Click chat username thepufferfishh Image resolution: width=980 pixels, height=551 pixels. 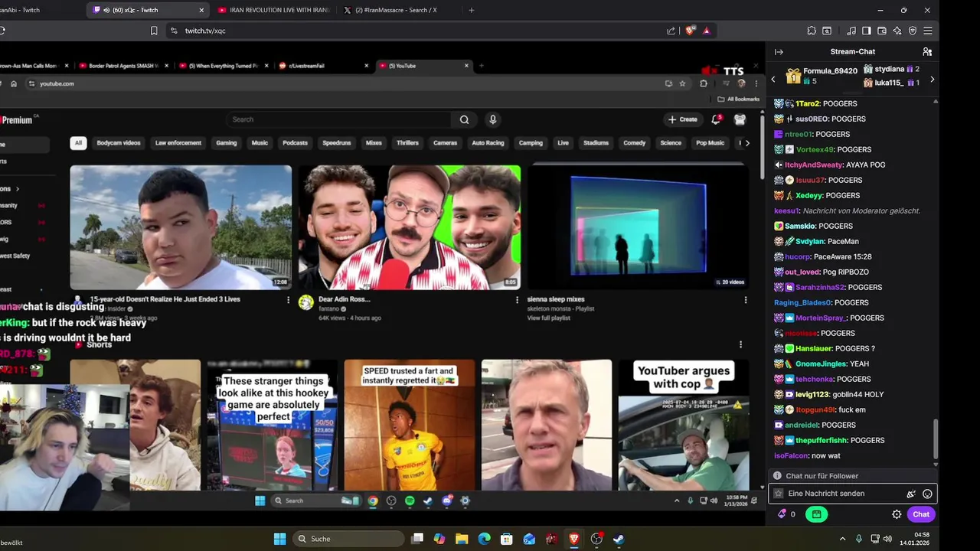tap(819, 440)
